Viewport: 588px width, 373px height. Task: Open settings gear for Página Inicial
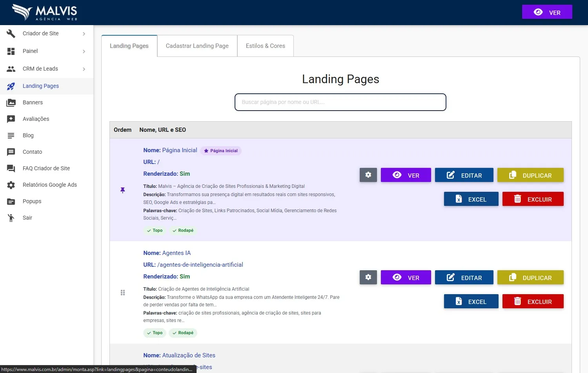point(368,175)
